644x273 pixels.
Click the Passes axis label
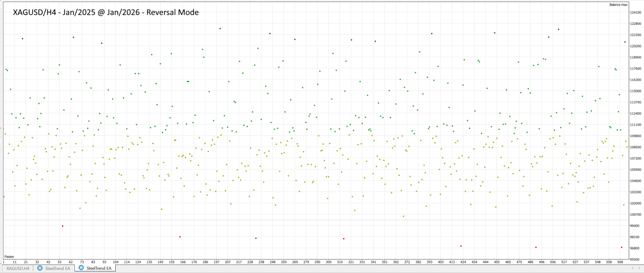[x=9, y=257]
